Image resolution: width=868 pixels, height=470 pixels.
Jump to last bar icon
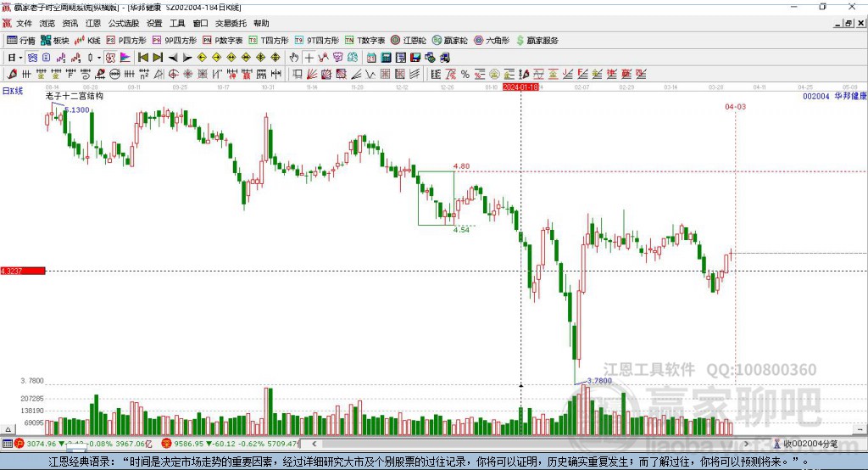click(x=158, y=57)
